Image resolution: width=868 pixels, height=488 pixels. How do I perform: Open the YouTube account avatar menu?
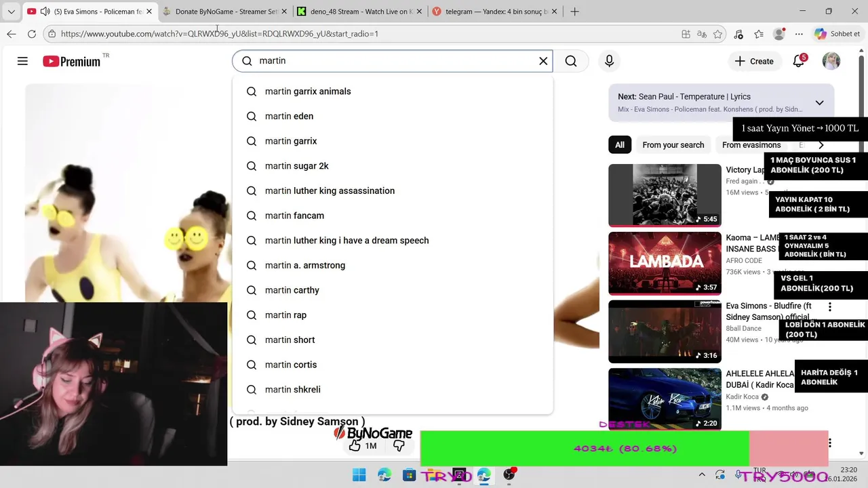[831, 61]
